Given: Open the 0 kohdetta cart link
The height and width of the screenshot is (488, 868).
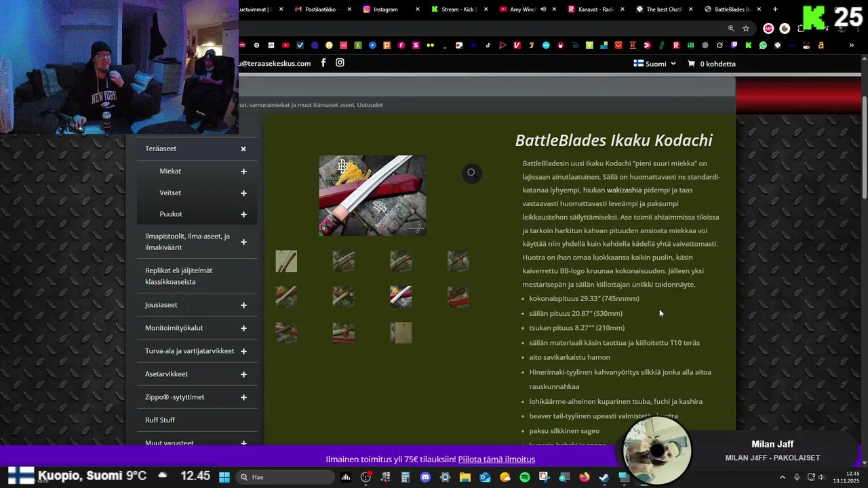Looking at the screenshot, I should tap(717, 64).
